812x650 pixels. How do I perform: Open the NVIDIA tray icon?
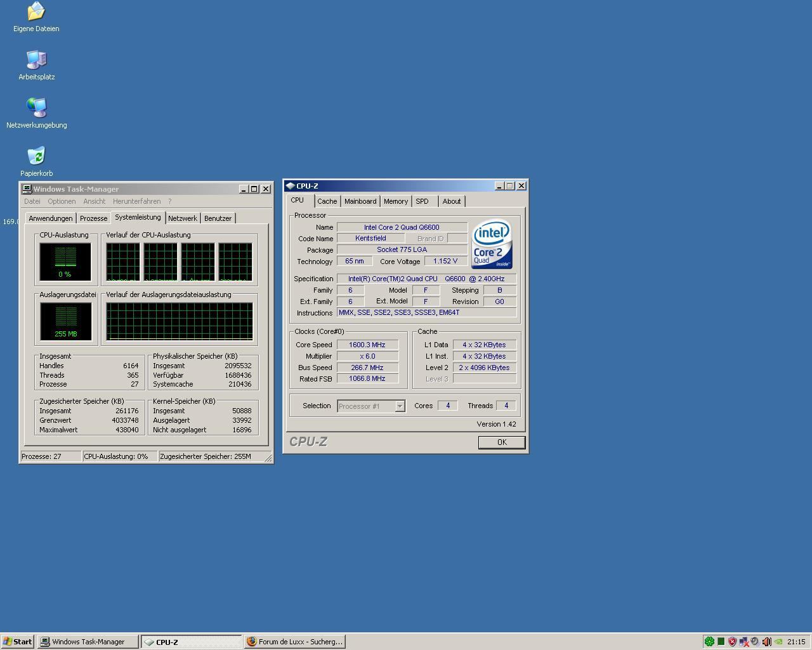pos(778,642)
